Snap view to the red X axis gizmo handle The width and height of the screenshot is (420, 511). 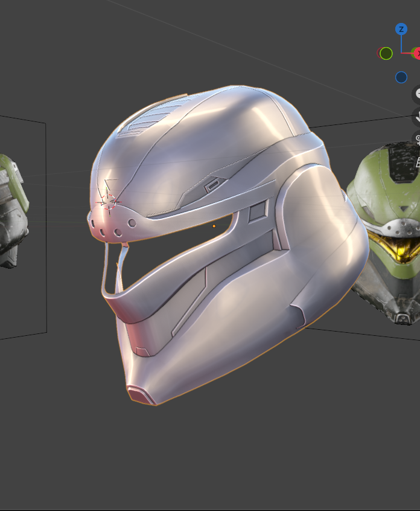(418, 53)
